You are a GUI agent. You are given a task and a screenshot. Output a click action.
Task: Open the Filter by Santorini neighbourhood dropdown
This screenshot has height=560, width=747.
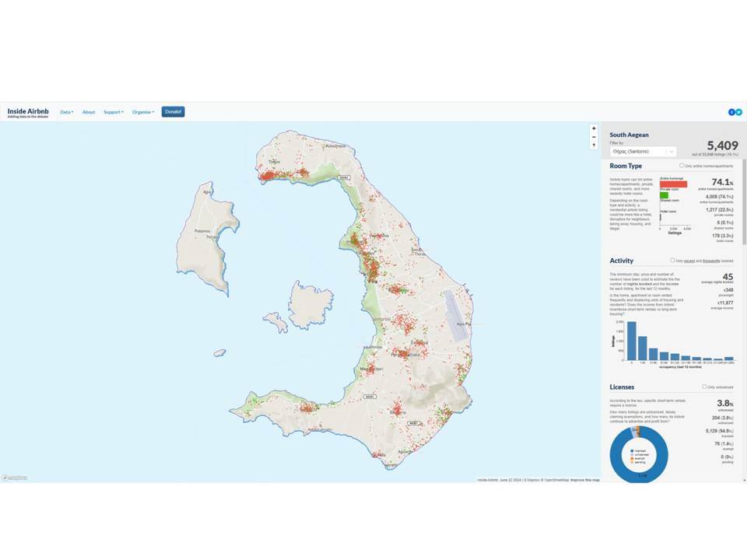643,152
